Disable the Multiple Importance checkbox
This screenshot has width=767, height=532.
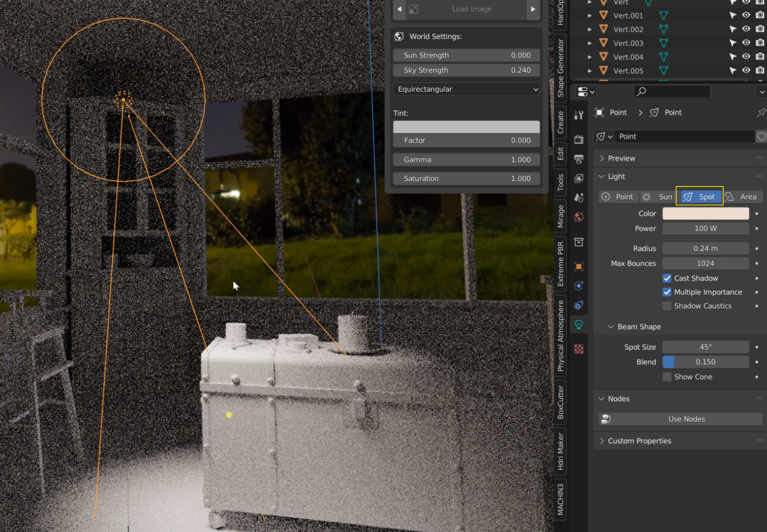click(x=667, y=292)
